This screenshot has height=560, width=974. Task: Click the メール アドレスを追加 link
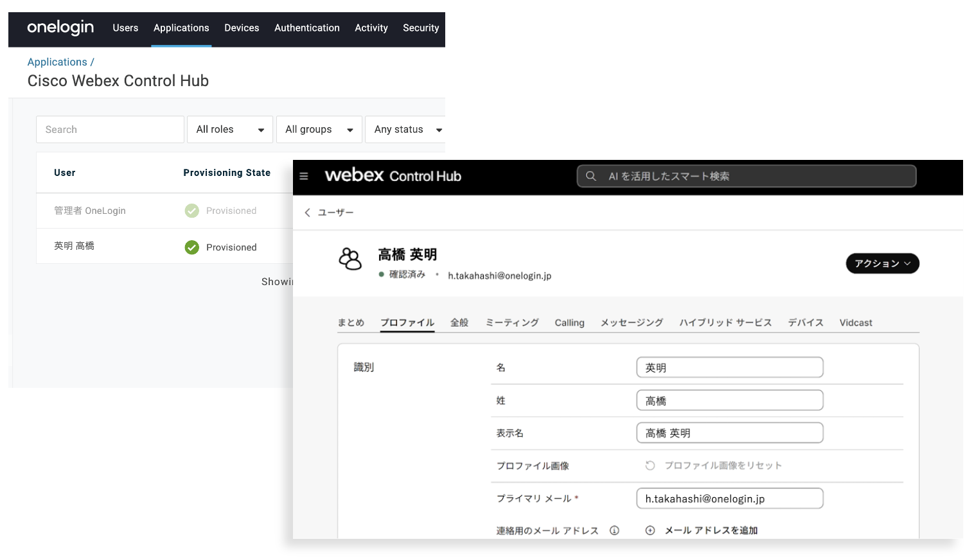(x=711, y=530)
